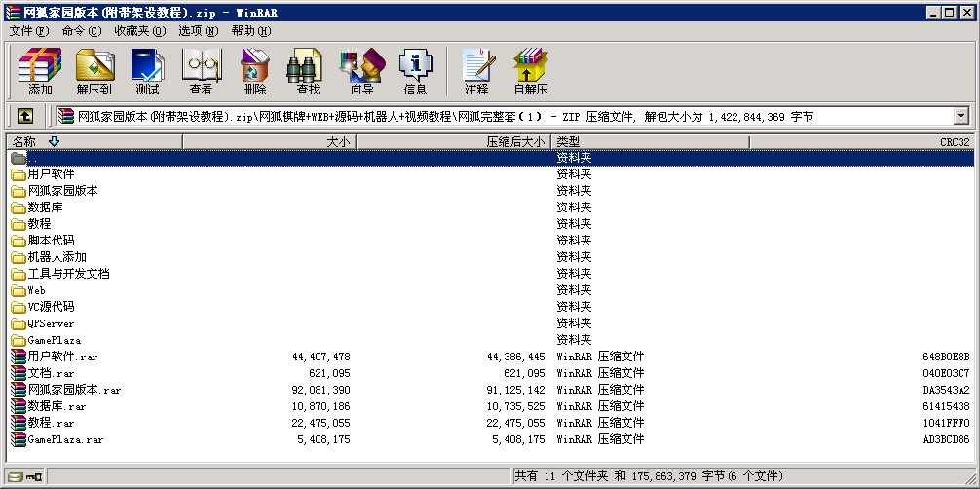This screenshot has width=980, height=489.
Task: Select the GamePlaza folder
Action: pos(55,340)
